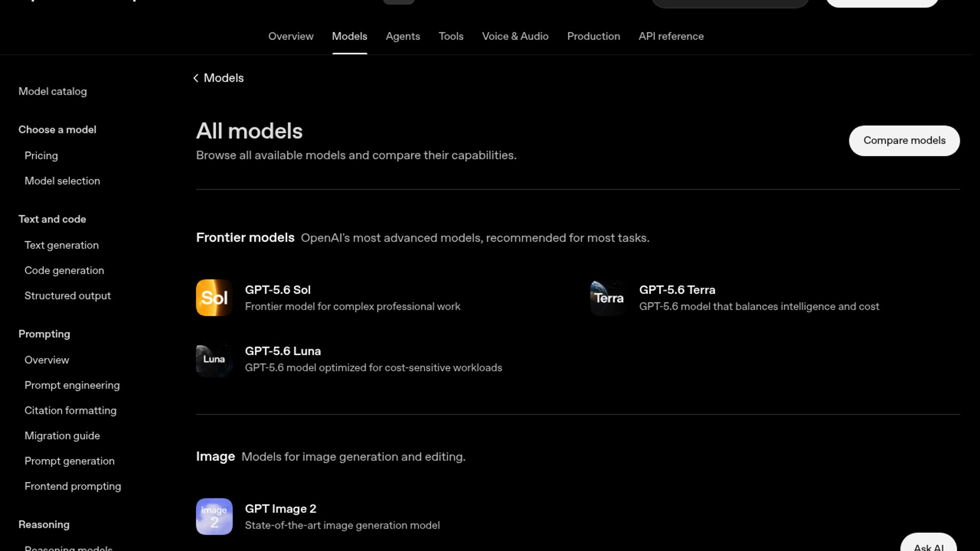This screenshot has width=980, height=551.
Task: Open the Overview tab in top navigation
Action: point(291,36)
